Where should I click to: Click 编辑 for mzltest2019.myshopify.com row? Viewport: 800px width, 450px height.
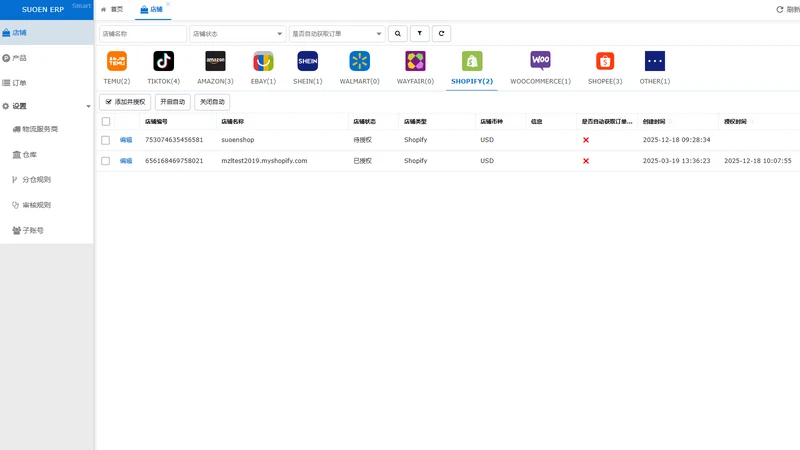pyautogui.click(x=126, y=161)
